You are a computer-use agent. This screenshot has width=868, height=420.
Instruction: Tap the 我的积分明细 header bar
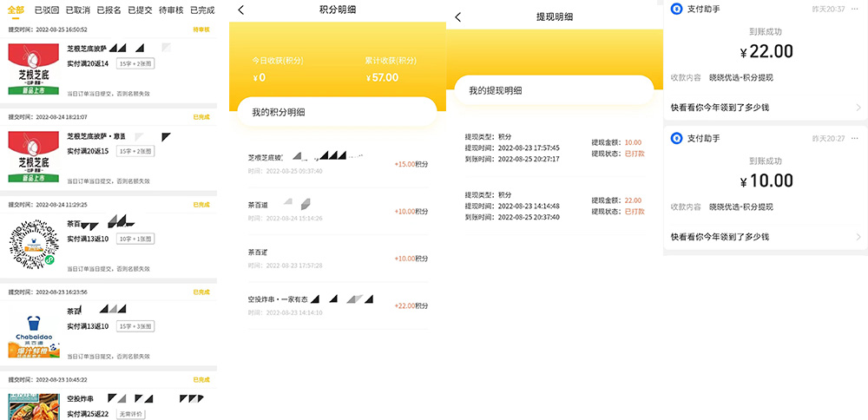click(337, 112)
